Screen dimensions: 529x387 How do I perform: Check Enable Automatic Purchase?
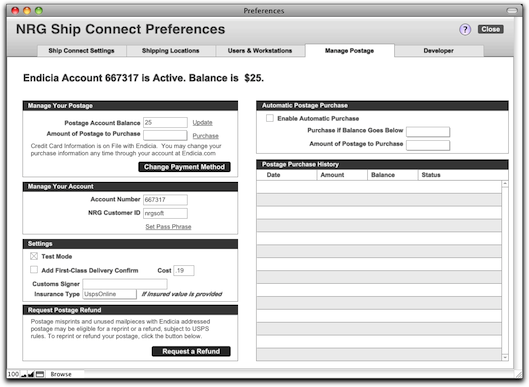tap(270, 118)
